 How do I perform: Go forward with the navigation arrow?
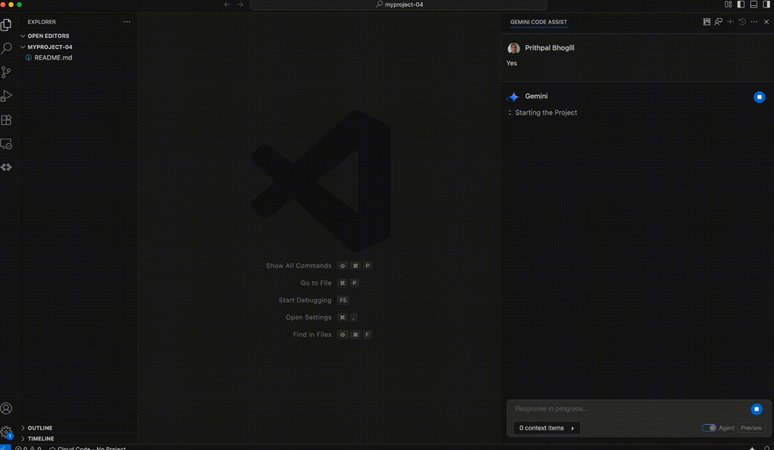(x=240, y=4)
